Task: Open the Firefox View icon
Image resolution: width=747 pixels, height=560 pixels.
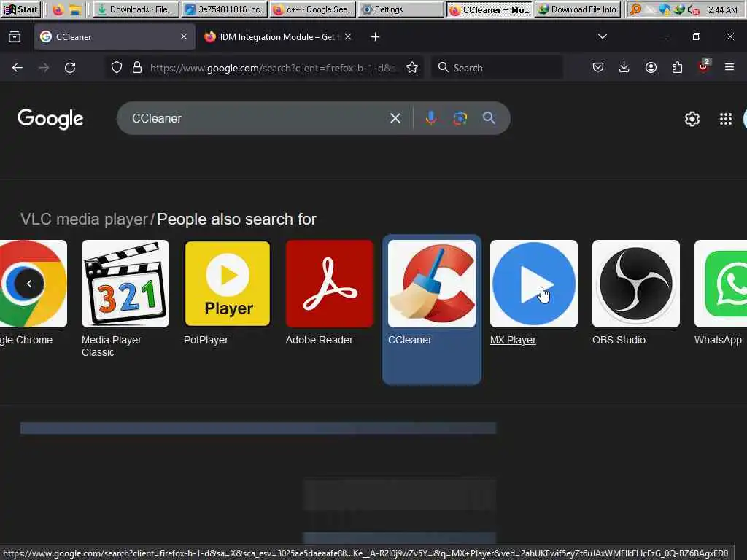Action: (15, 36)
